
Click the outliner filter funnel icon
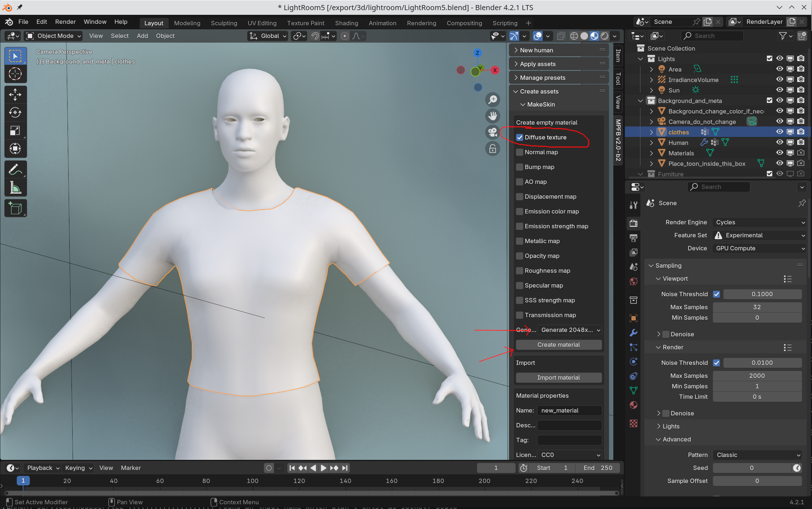coord(782,36)
